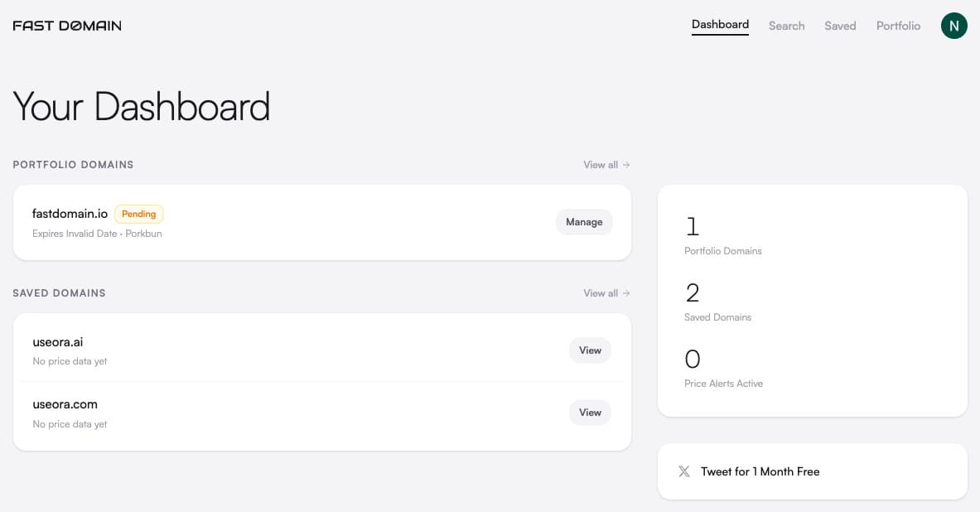This screenshot has width=980, height=512.
Task: Click the Pending status badge
Action: click(138, 214)
